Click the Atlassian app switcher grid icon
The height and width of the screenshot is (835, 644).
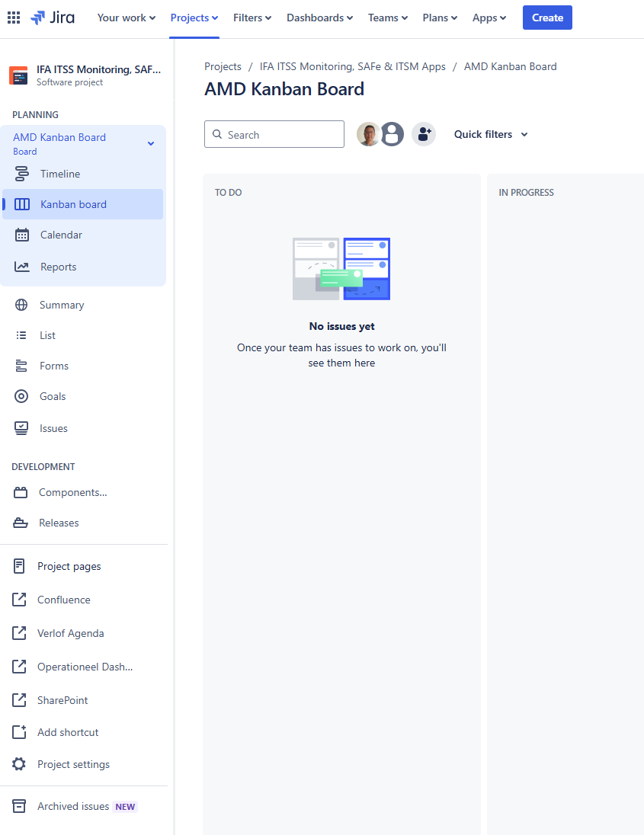click(13, 18)
